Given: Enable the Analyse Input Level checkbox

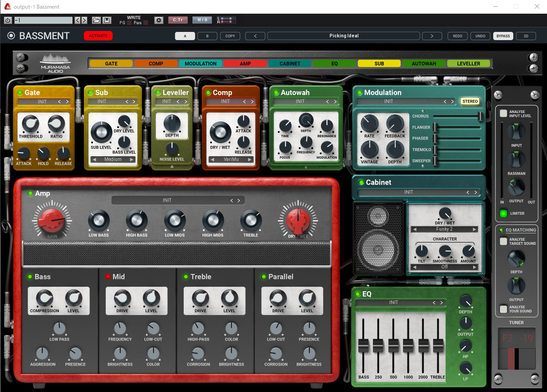Looking at the screenshot, I should click(503, 113).
